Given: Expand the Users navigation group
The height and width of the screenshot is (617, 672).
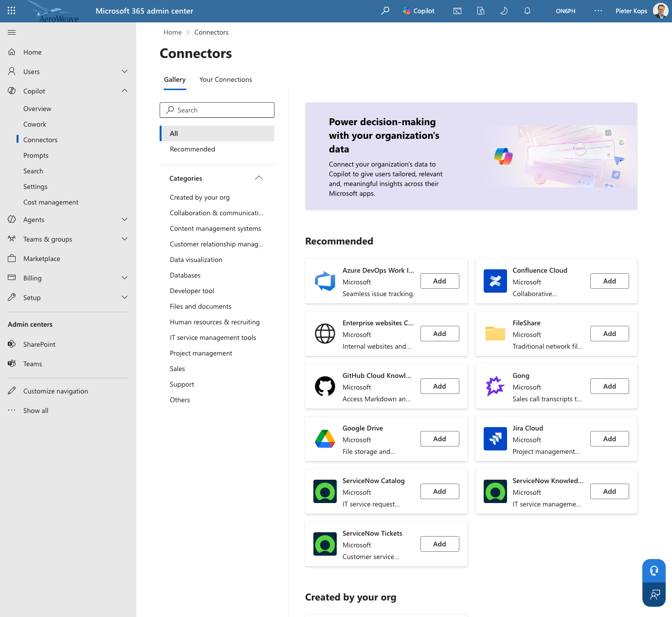Looking at the screenshot, I should click(x=125, y=72).
